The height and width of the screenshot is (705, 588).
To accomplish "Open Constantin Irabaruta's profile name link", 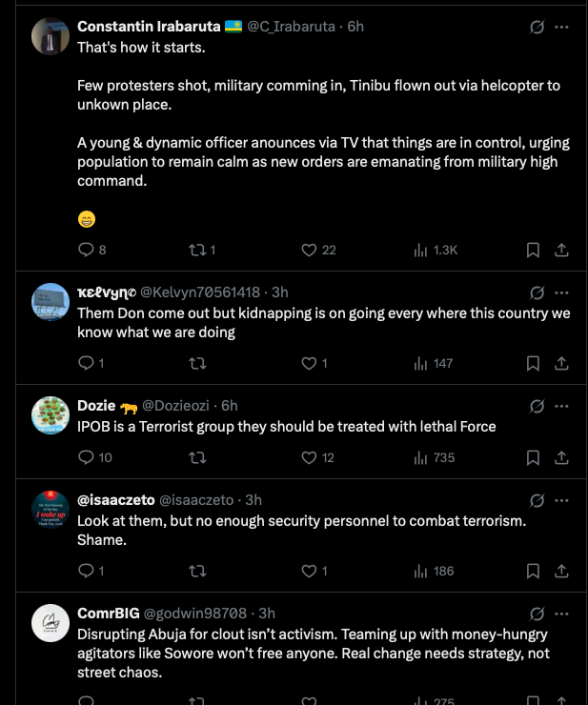I will 150,27.
